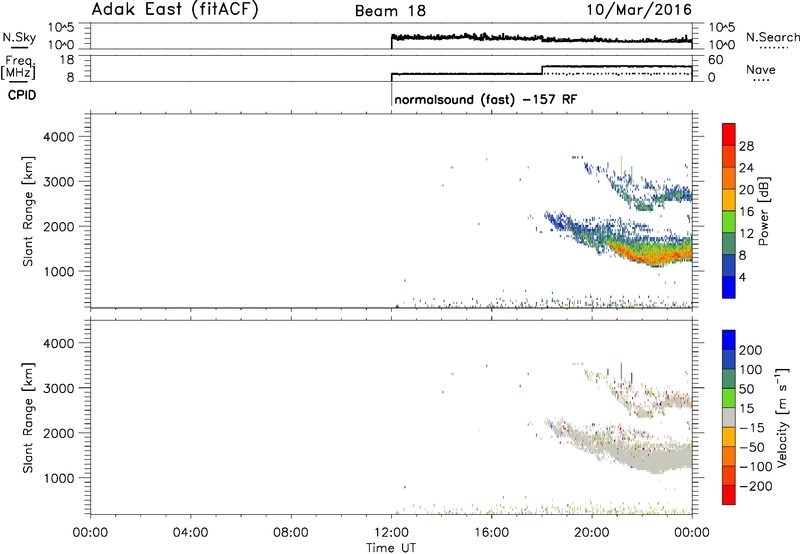Click the "1000" tick in the power panel
The image size is (800, 554).
click(59, 271)
